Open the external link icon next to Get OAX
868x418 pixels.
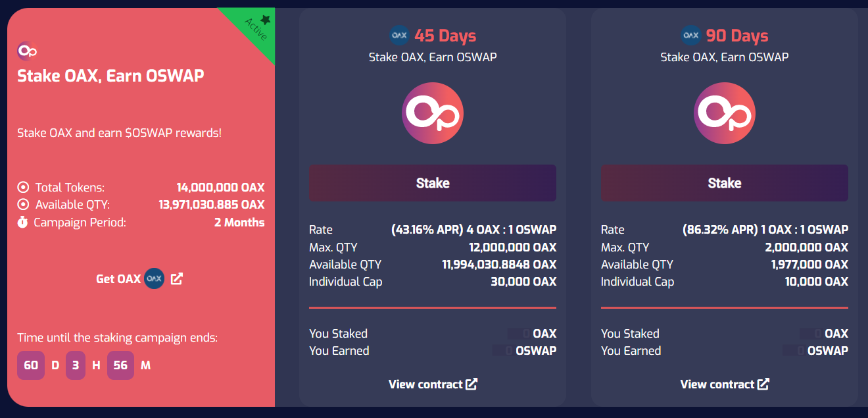click(176, 278)
